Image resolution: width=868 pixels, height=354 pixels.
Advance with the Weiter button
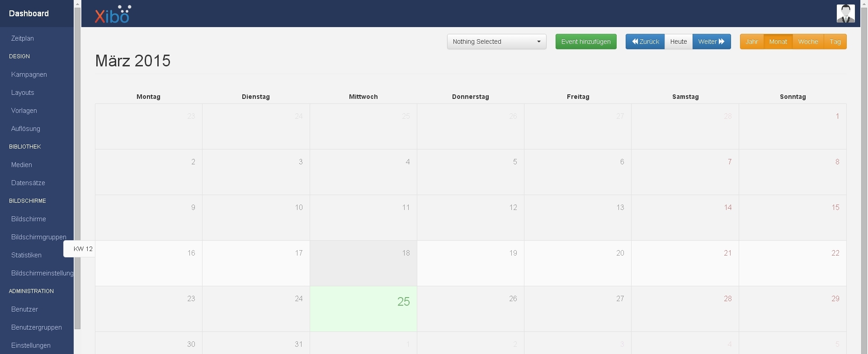[711, 42]
